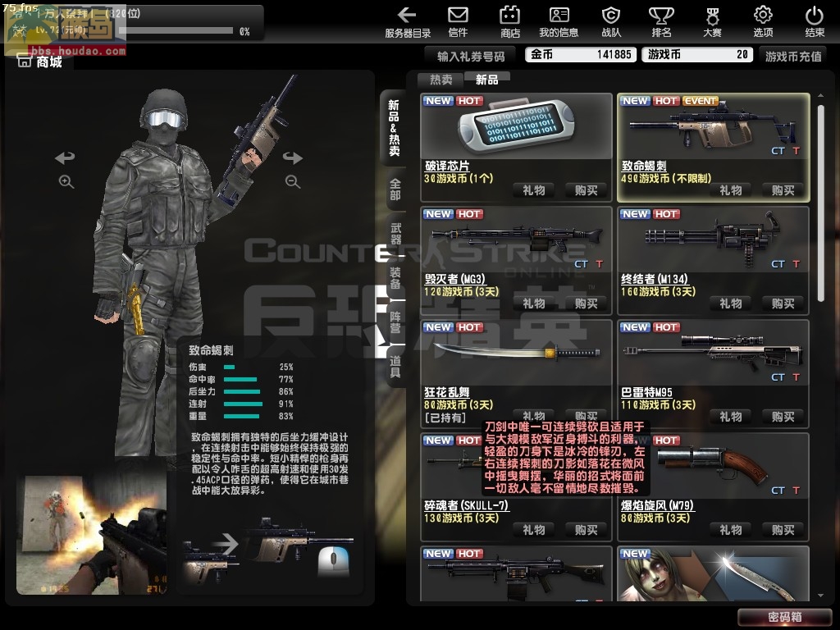Open options (选项) gear icon

(x=763, y=22)
